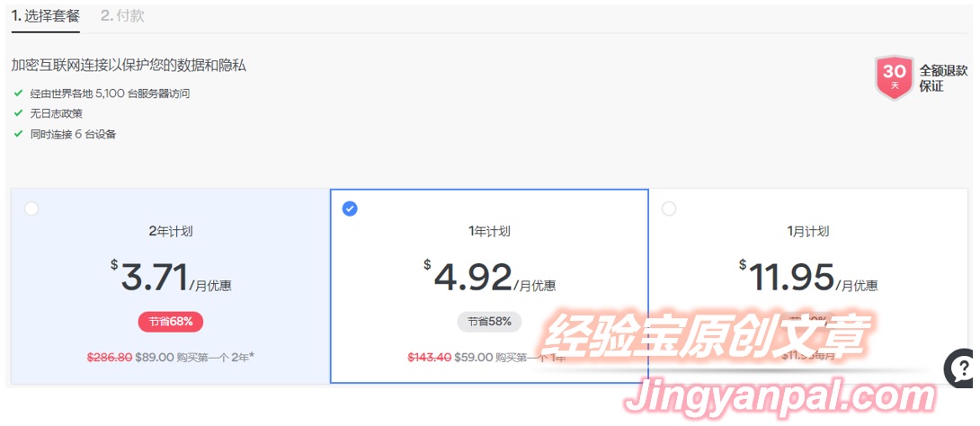Screen dimensions: 980x426
Task: Click the 全额退款保证 text
Action: [x=943, y=78]
